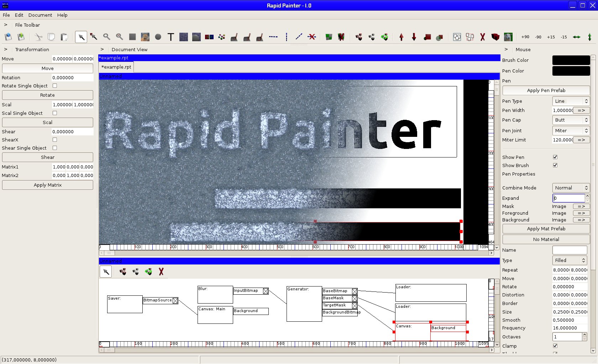The height and width of the screenshot is (364, 598).
Task: Flip the selection horizontally with the green arrows icon
Action: tap(577, 37)
